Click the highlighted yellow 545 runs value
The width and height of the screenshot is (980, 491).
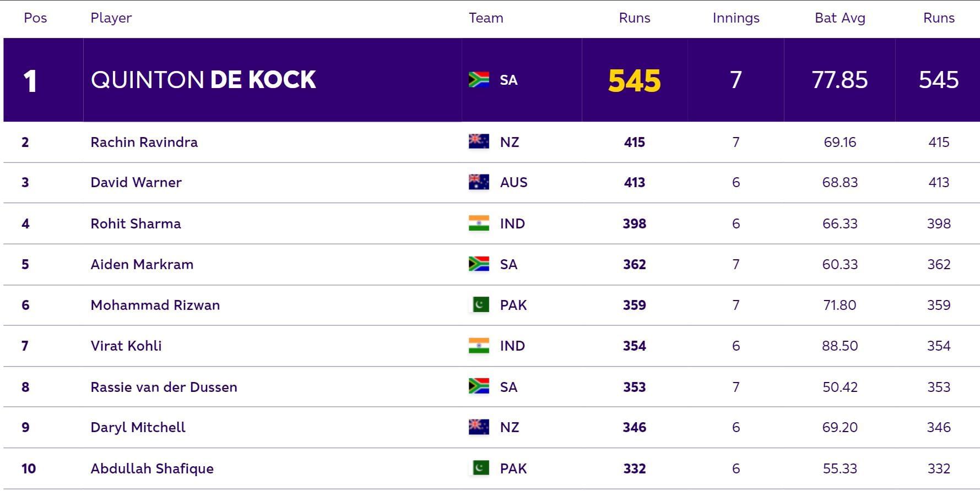coord(634,81)
